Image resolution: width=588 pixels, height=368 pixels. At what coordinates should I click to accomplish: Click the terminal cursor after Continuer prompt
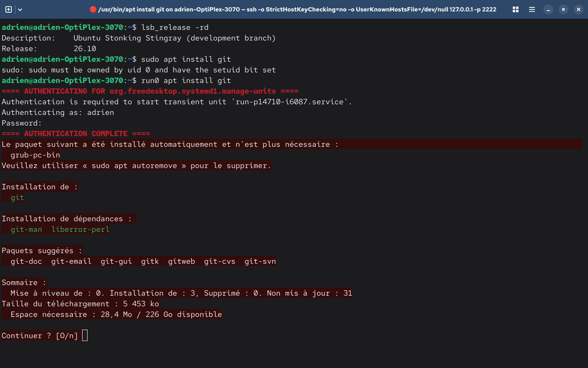[85, 336]
